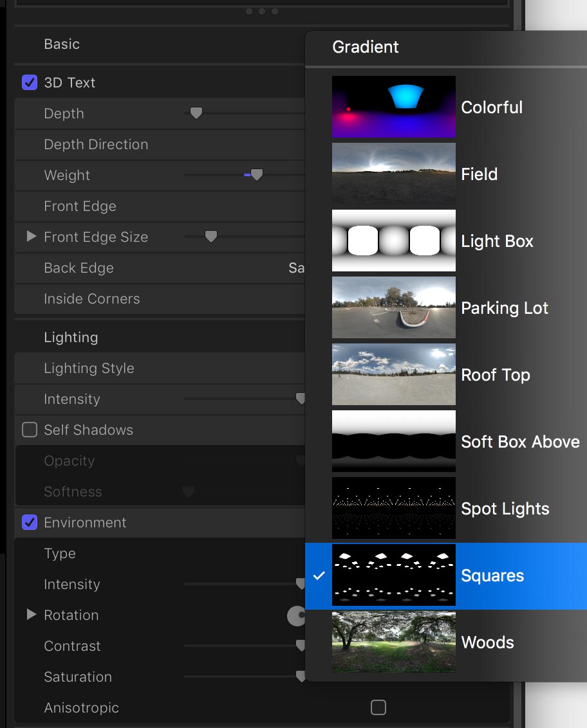
Task: Choose the Parking Lot environment
Action: coord(446,308)
